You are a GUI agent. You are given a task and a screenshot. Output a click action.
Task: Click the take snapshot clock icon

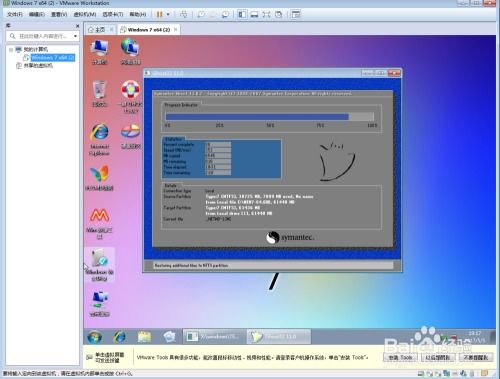click(201, 14)
